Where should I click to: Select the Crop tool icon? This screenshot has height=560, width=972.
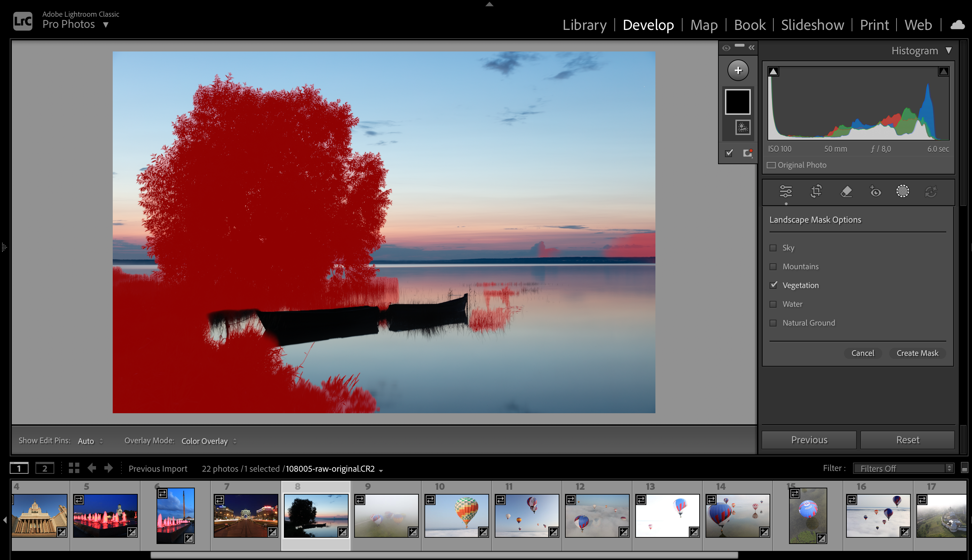point(816,191)
